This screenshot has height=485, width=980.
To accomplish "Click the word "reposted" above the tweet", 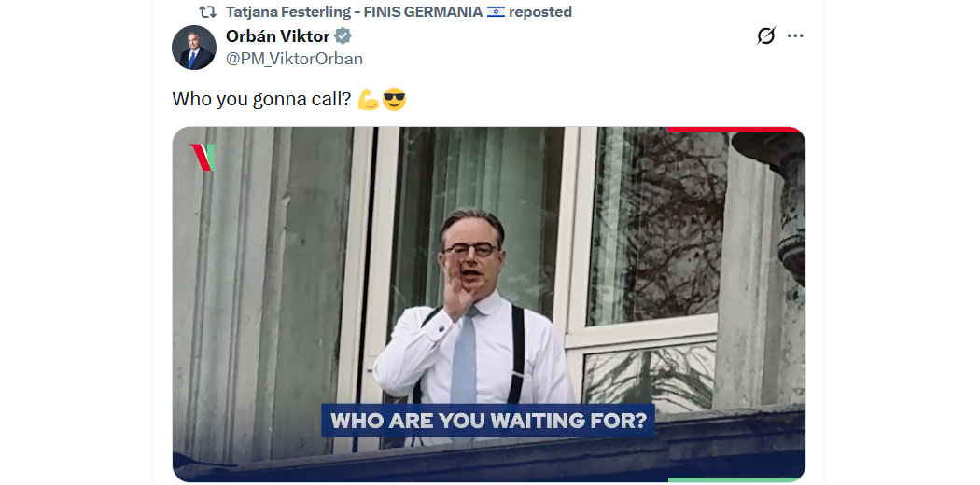I will pos(539,12).
